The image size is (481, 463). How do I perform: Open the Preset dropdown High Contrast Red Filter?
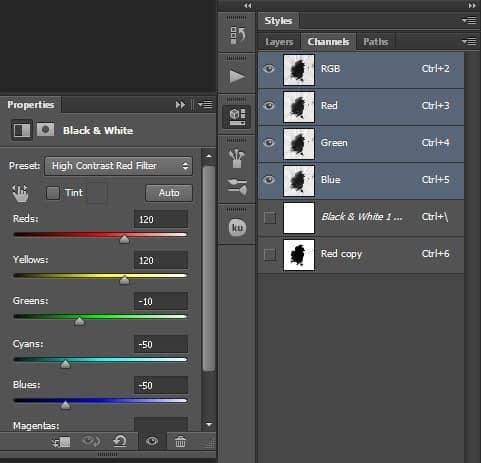118,166
